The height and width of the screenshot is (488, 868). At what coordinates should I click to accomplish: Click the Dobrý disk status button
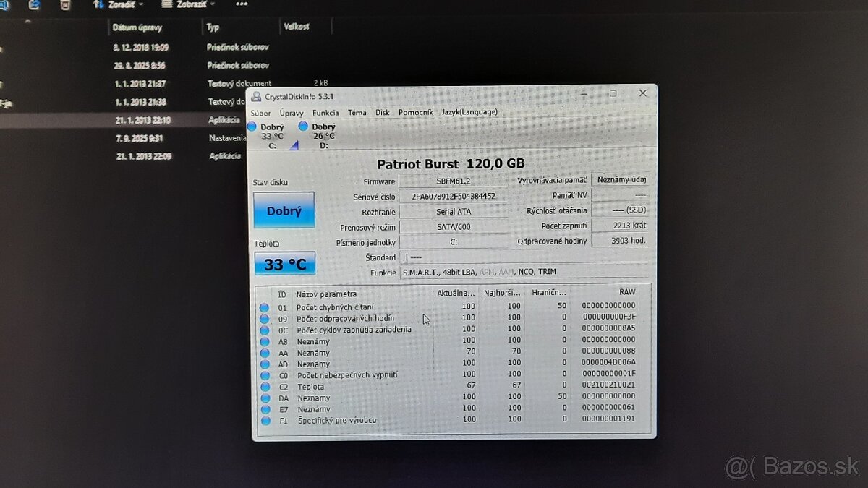click(x=284, y=210)
